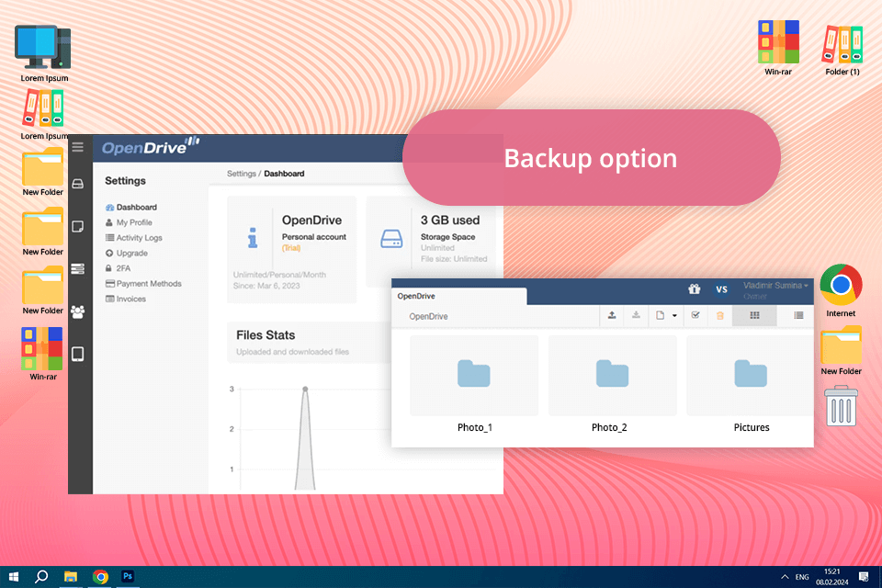Image resolution: width=882 pixels, height=588 pixels.
Task: Switch to list view in file toolbar
Action: pos(798,316)
